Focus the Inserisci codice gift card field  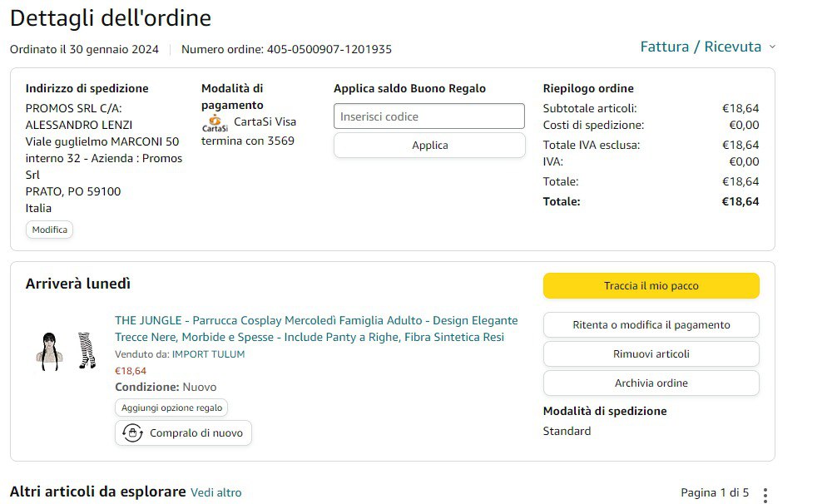click(429, 116)
